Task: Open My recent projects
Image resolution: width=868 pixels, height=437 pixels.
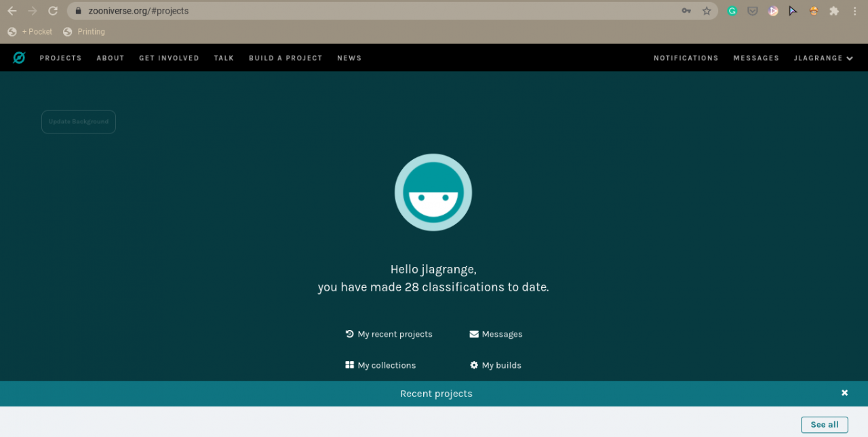Action: coord(389,334)
